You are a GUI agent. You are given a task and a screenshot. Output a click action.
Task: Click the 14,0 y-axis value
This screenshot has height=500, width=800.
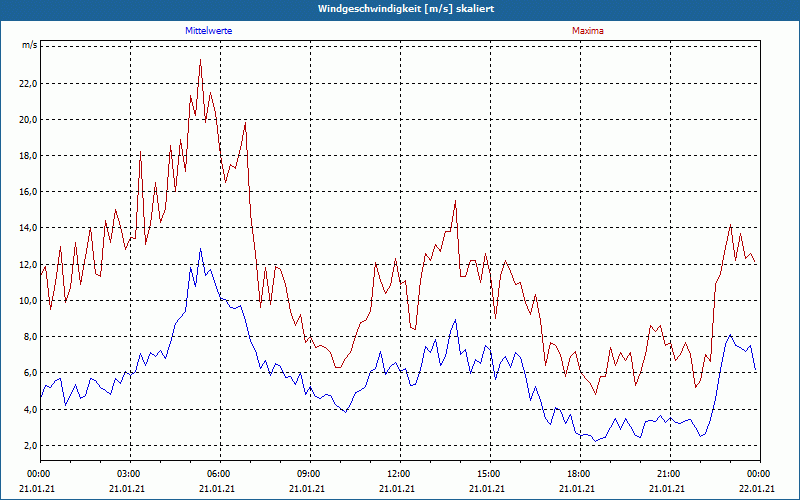[x=29, y=228]
